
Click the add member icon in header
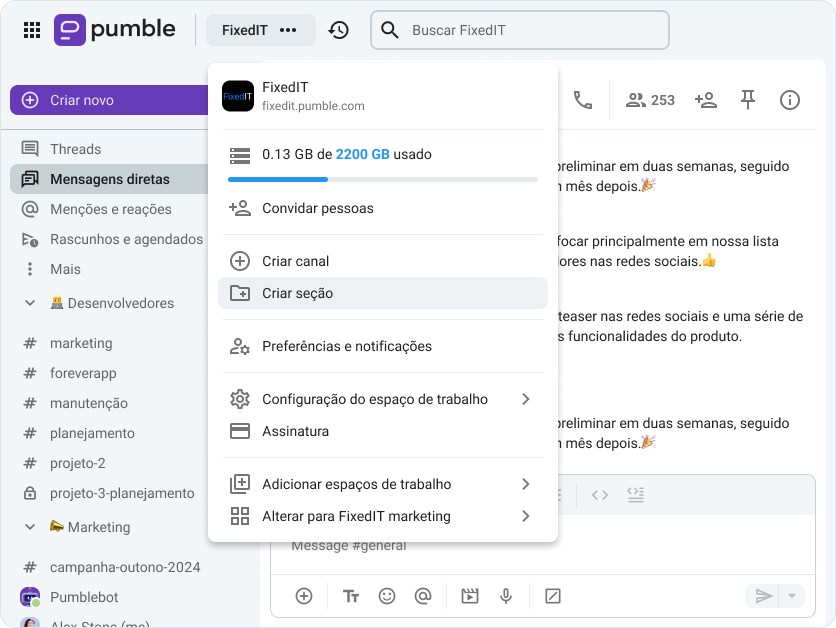point(706,100)
